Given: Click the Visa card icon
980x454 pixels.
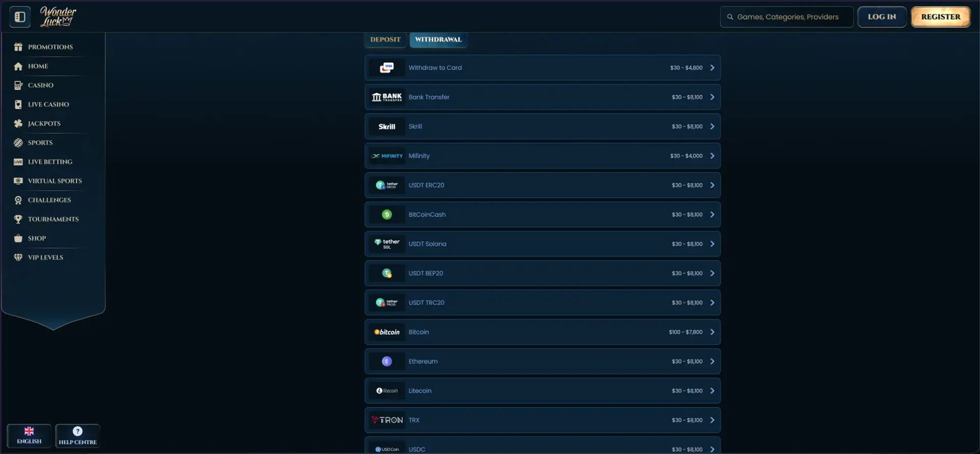Looking at the screenshot, I should pyautogui.click(x=387, y=68).
